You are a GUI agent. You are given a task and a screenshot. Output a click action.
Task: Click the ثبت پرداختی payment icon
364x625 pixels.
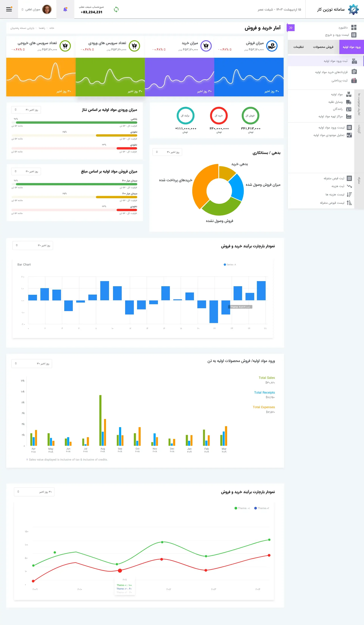pyautogui.click(x=354, y=80)
